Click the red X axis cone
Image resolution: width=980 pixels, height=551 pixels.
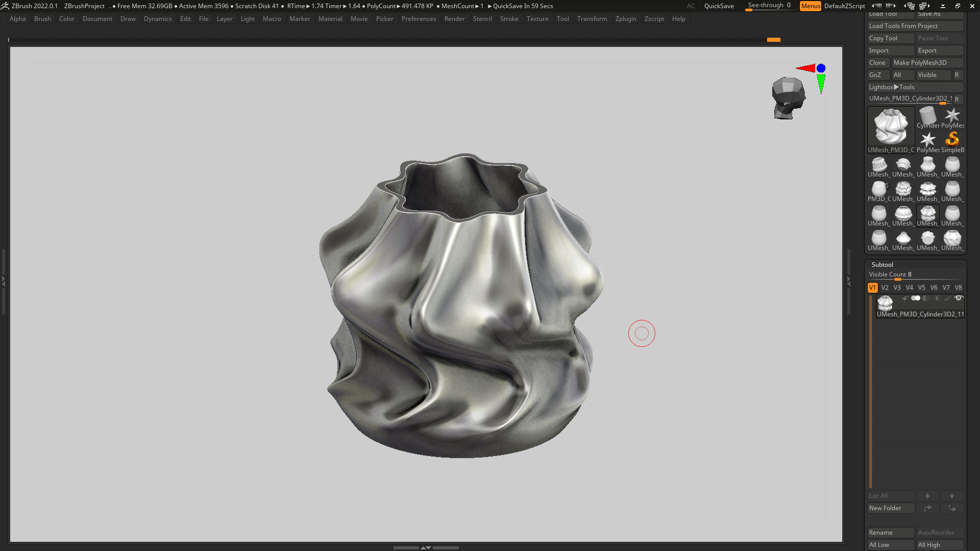[805, 68]
